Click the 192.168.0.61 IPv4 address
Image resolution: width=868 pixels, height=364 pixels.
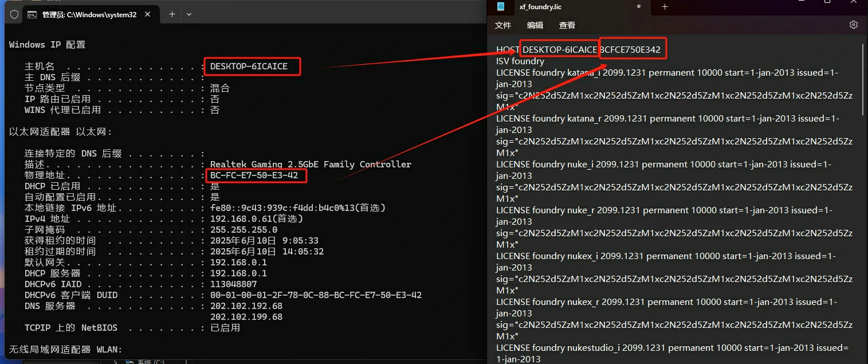[x=241, y=219]
